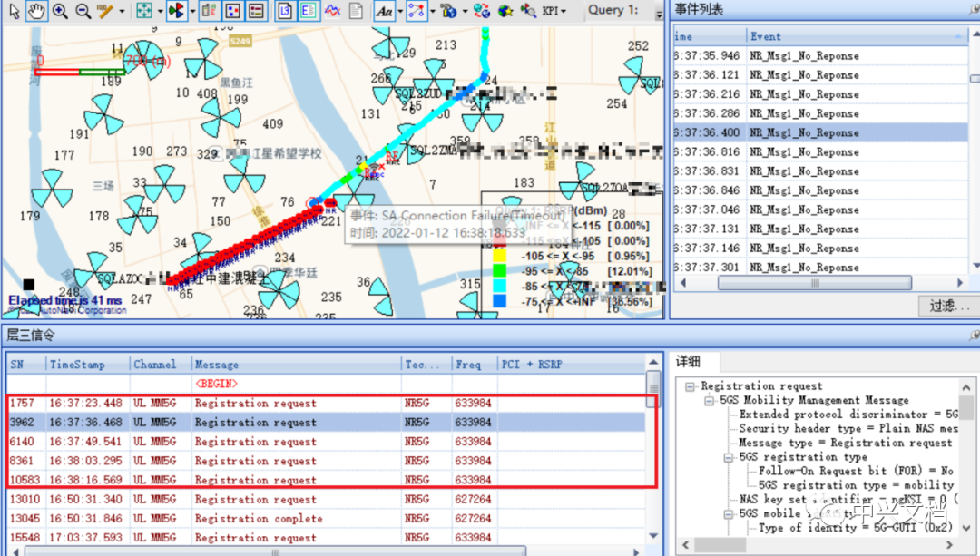This screenshot has width=980, height=556.
Task: Click the 过滤 filter button
Action: (947, 306)
